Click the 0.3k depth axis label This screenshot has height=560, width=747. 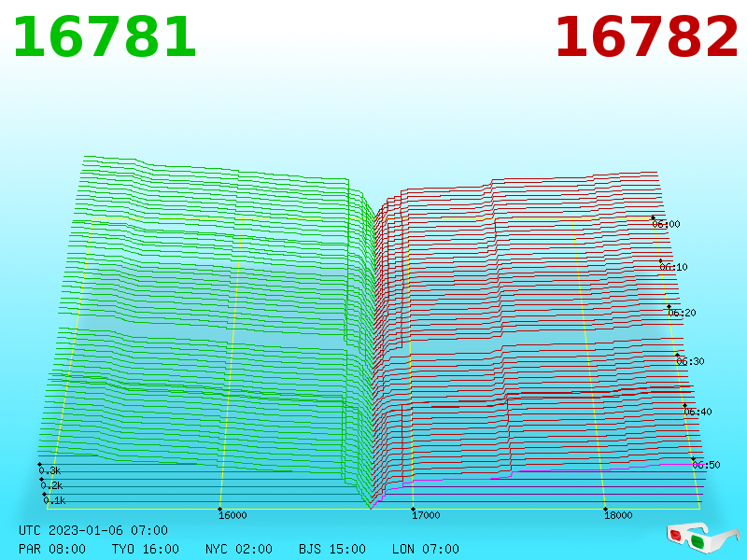tap(49, 471)
